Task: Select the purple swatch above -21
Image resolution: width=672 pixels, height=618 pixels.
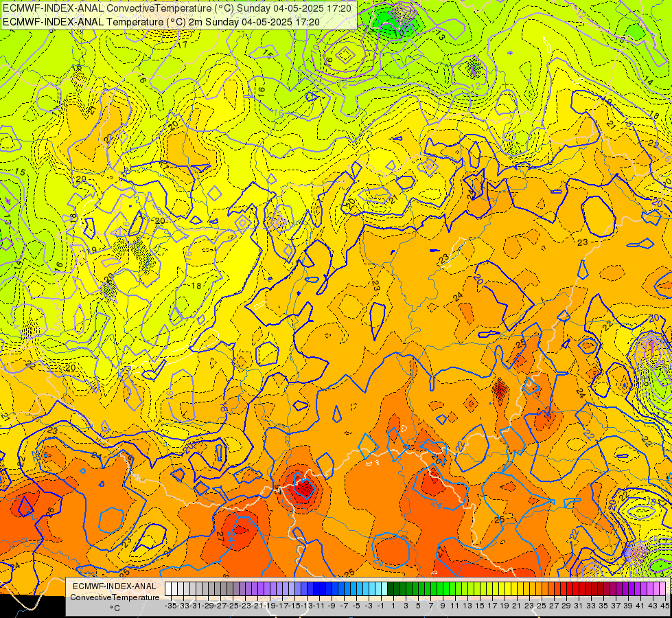Action: point(255,588)
